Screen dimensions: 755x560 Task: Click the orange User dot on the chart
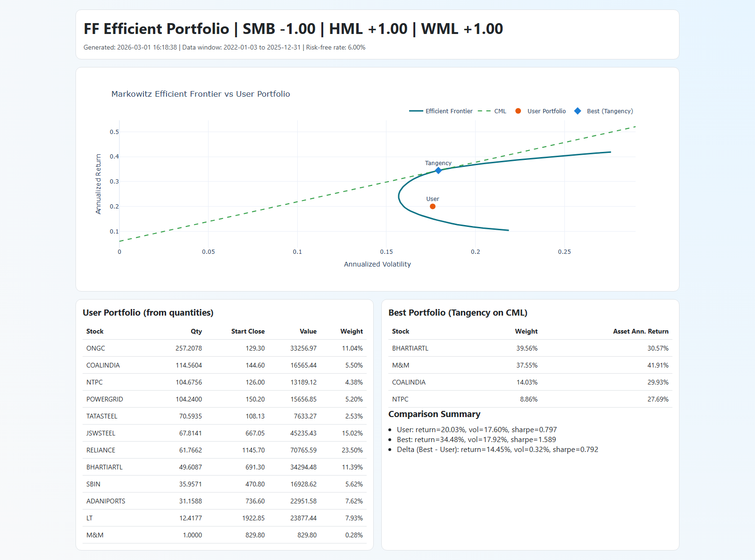pos(433,206)
